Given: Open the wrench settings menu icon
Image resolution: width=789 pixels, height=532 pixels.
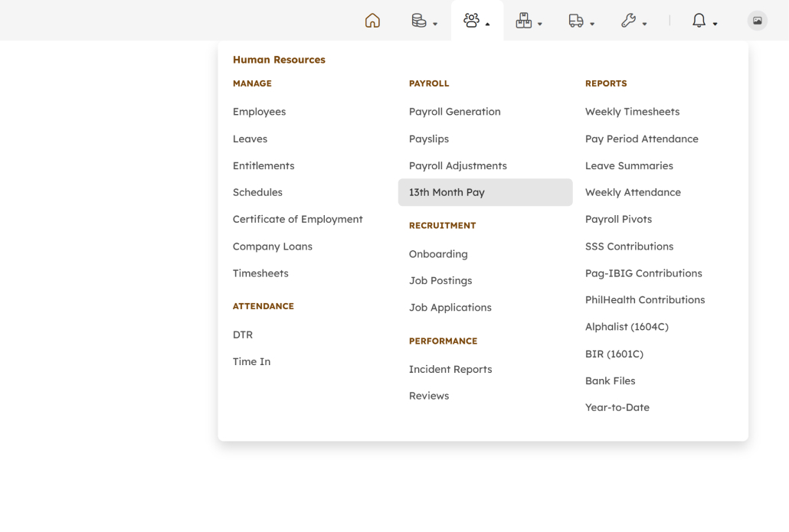Looking at the screenshot, I should [x=628, y=21].
